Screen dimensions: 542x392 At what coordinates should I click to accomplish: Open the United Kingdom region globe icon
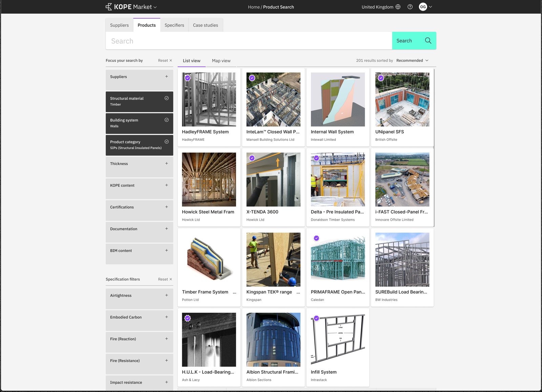point(398,7)
